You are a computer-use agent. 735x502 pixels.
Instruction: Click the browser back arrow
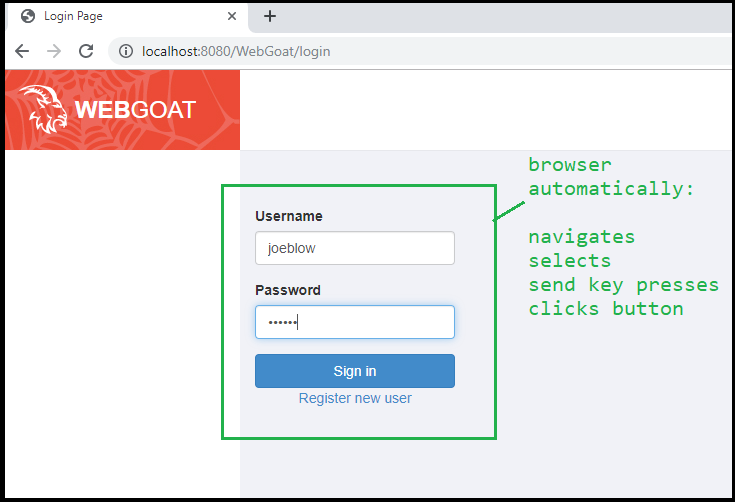click(x=22, y=51)
